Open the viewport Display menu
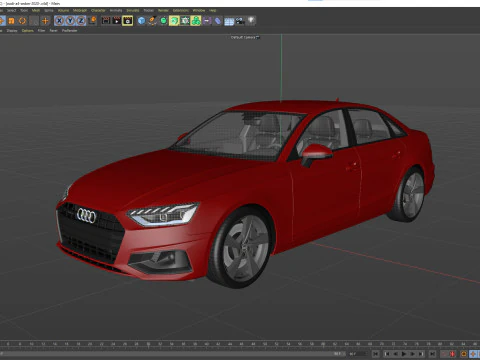Image resolution: width=480 pixels, height=360 pixels. pyautogui.click(x=12, y=31)
